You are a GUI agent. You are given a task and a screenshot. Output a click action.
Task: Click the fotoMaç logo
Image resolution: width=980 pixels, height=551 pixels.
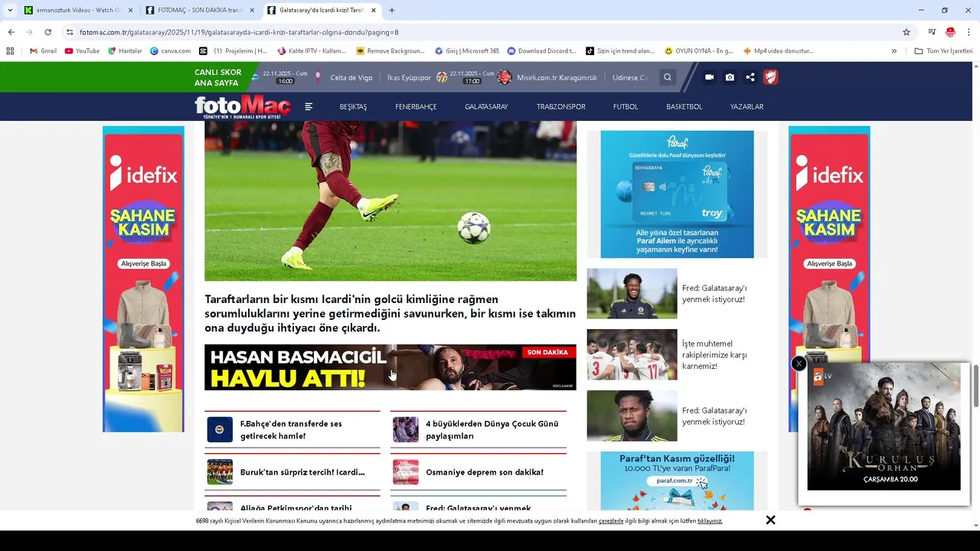point(243,107)
